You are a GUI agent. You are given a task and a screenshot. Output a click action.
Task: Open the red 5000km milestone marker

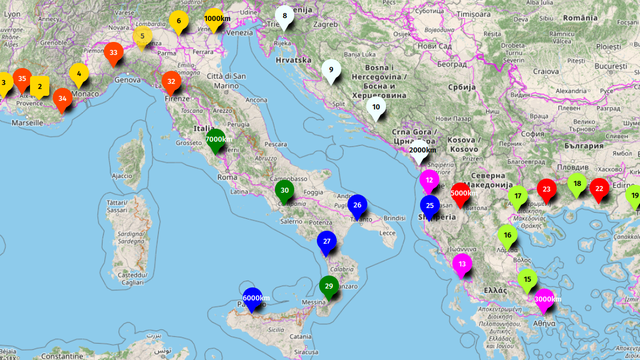click(x=460, y=196)
